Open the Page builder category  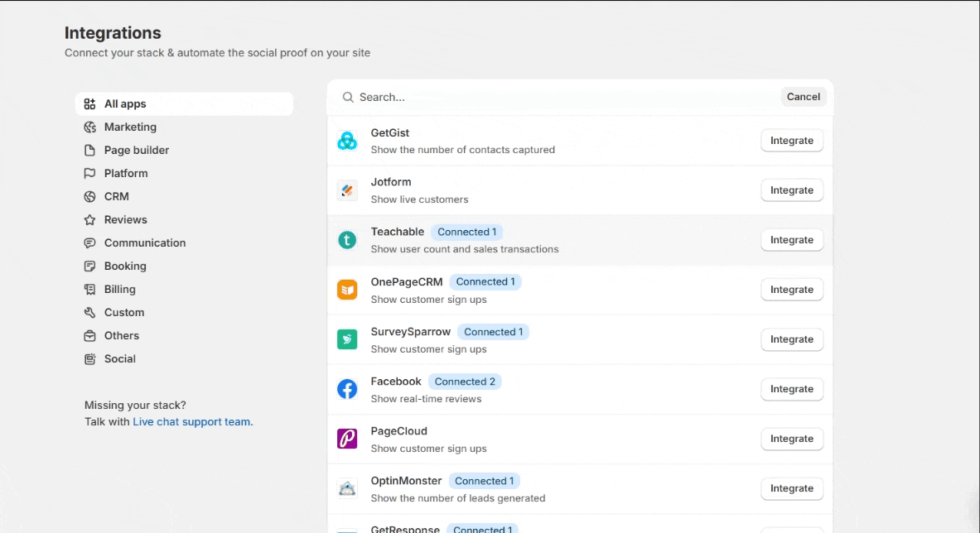click(x=185, y=150)
